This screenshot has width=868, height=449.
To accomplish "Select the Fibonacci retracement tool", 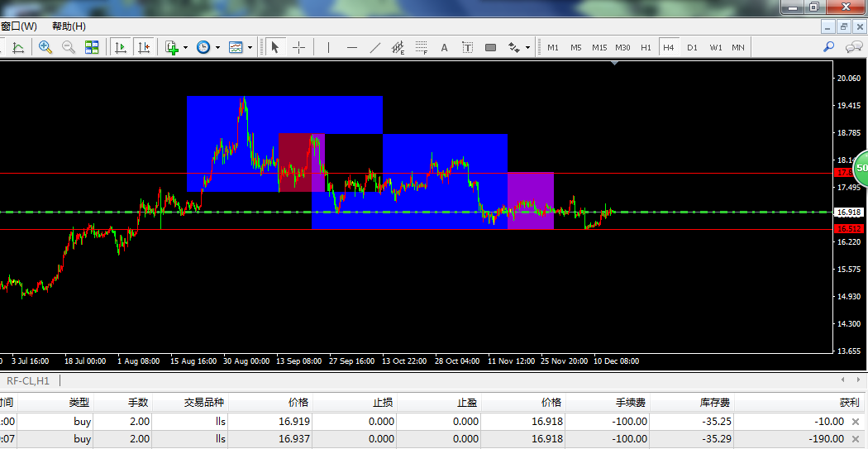I will point(422,47).
